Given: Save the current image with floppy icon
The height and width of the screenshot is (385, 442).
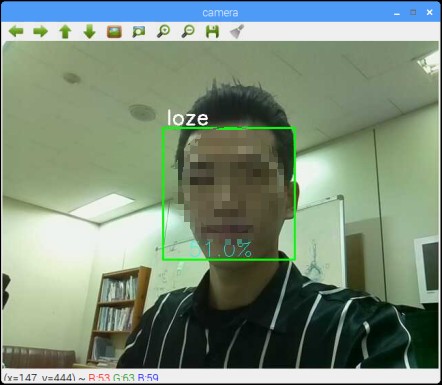Looking at the screenshot, I should 212,32.
